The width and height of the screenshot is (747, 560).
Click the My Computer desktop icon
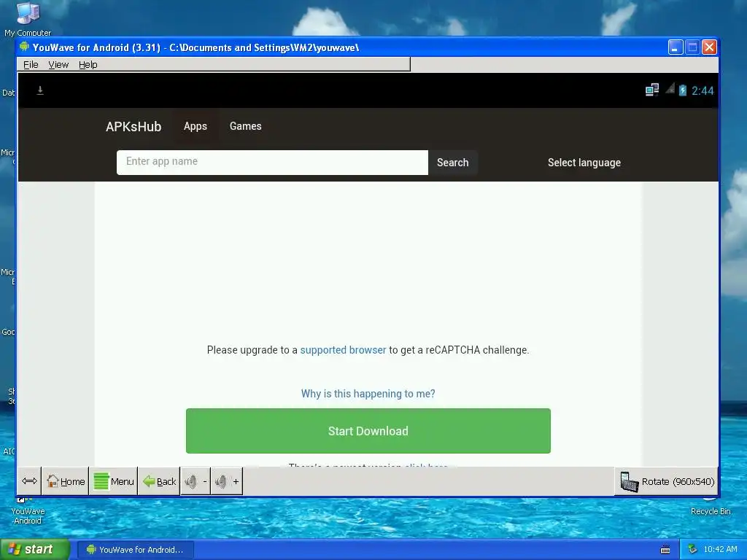tap(28, 19)
